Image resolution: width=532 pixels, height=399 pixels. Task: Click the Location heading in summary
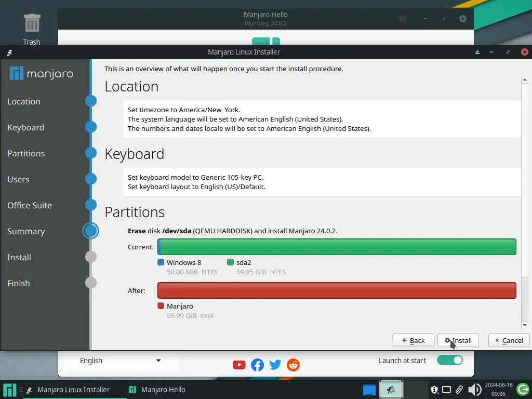coord(131,87)
